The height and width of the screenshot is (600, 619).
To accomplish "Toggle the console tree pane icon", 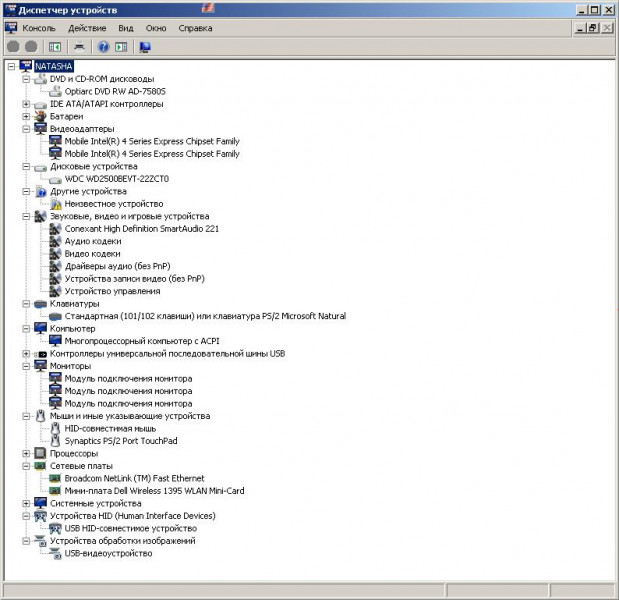I will (54, 47).
